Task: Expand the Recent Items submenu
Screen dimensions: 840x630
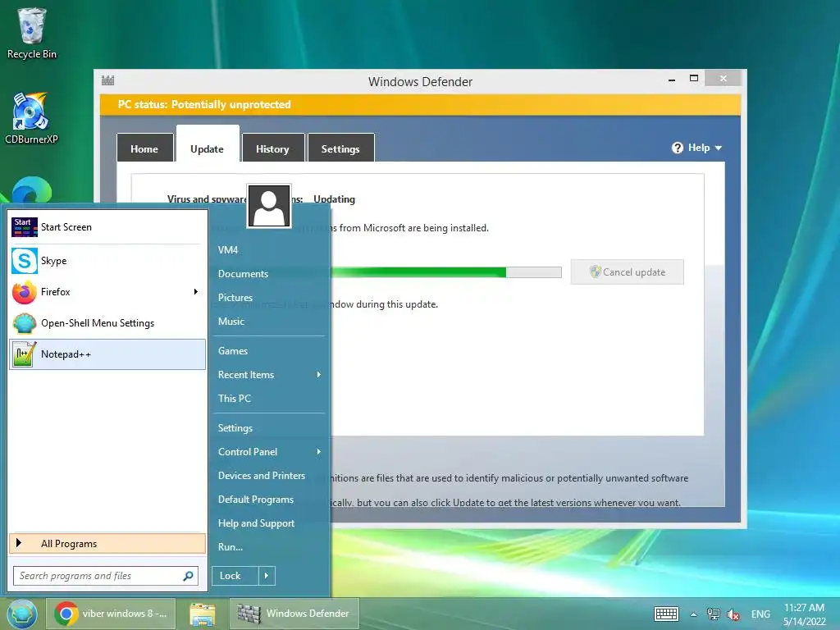Action: tap(319, 374)
